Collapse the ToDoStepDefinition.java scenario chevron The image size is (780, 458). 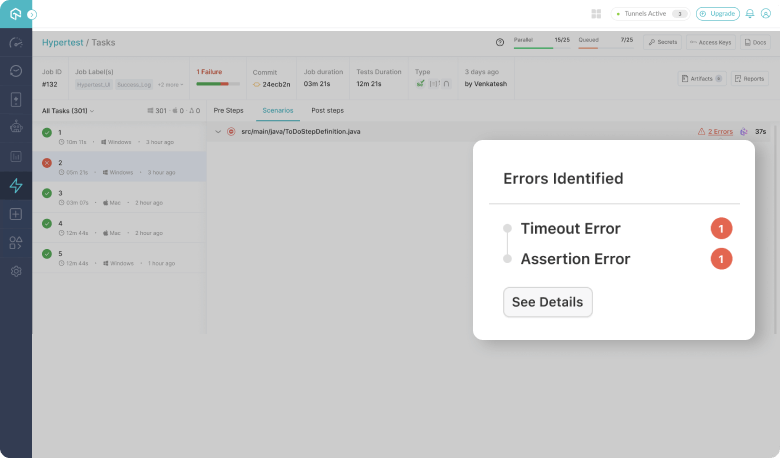[218, 132]
